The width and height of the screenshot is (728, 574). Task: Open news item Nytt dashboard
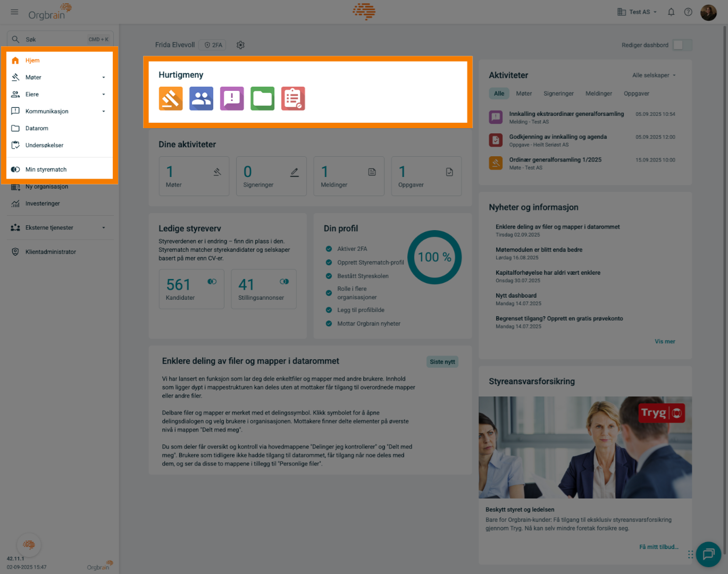tap(516, 296)
